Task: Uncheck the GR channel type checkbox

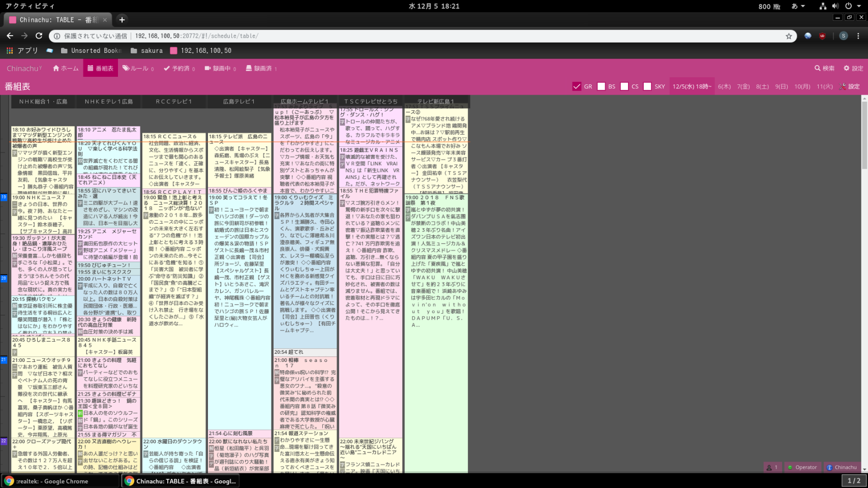Action: [577, 86]
